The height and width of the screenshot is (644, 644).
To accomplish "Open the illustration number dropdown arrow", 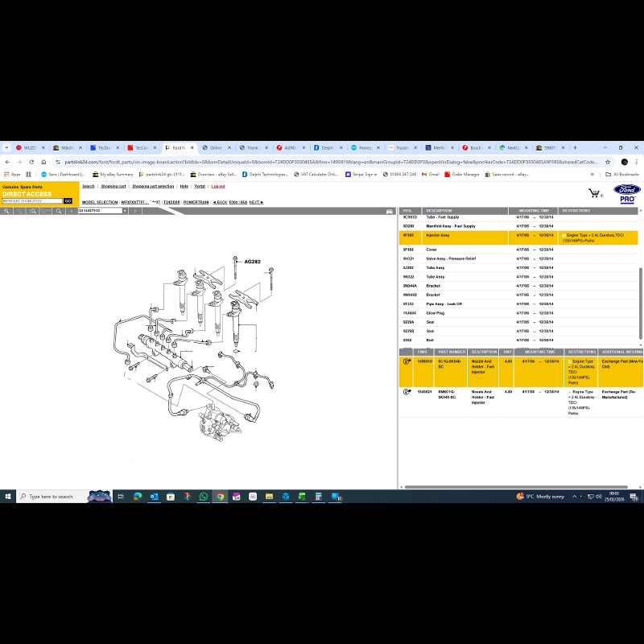I will pyautogui.click(x=125, y=211).
